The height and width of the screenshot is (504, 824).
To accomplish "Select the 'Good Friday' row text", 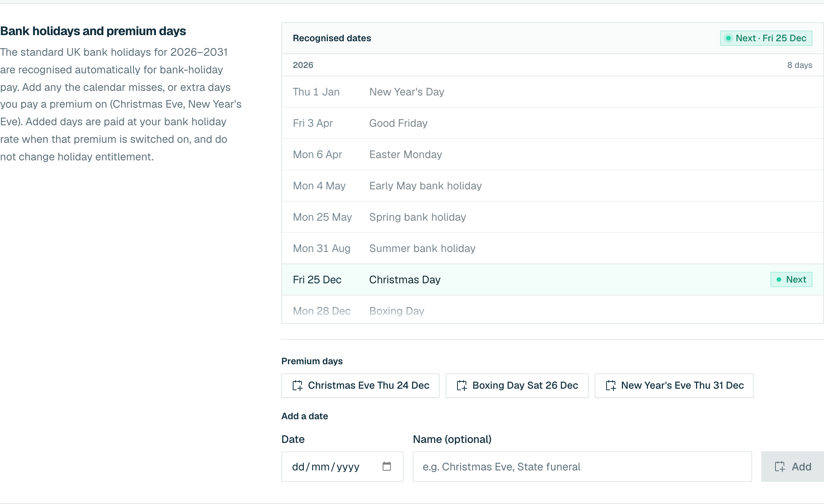I will pos(398,123).
